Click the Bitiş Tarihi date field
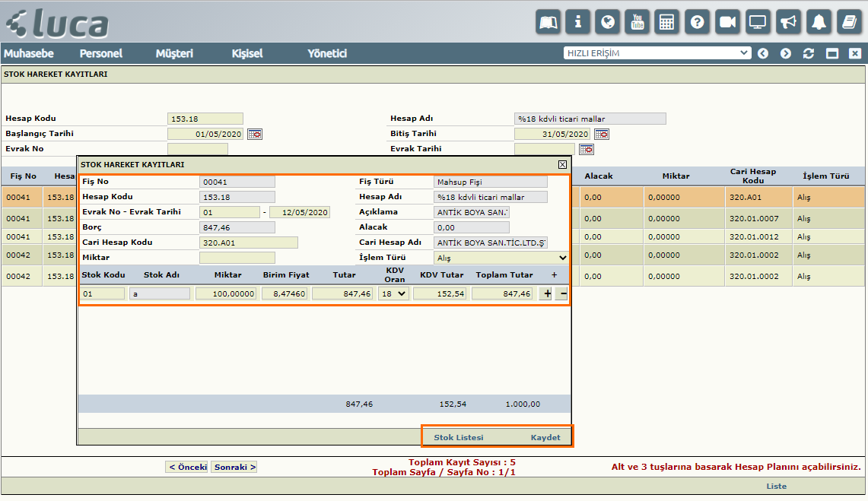 pyautogui.click(x=552, y=134)
